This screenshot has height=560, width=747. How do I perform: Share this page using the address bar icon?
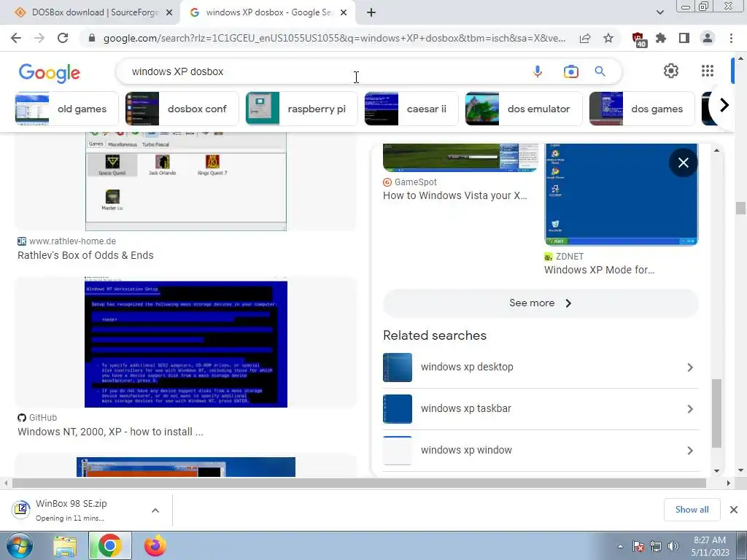point(585,38)
